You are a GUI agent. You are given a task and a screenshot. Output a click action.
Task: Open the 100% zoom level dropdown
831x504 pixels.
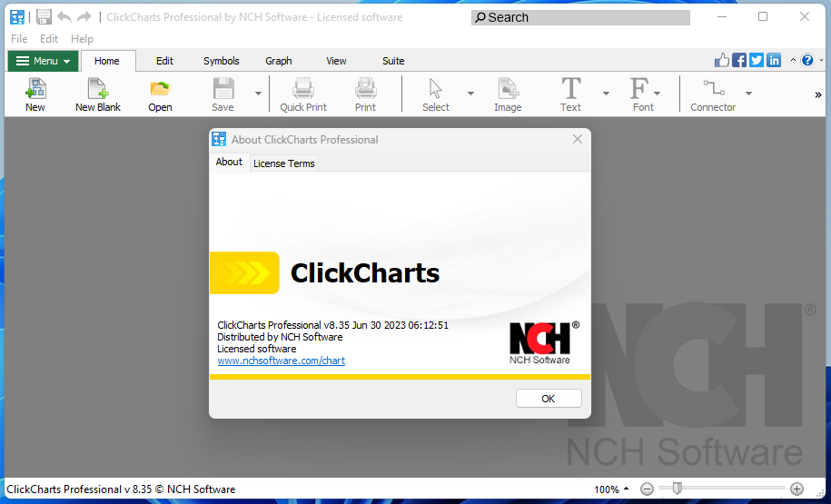[610, 489]
